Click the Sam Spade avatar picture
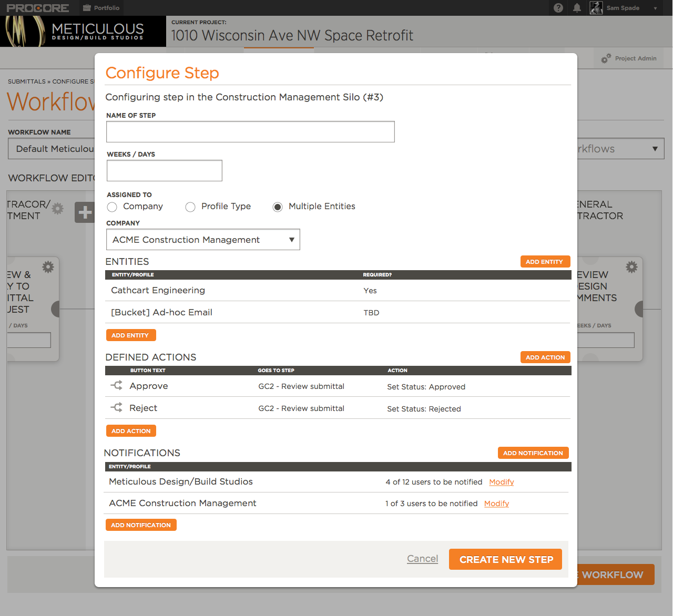Image resolution: width=673 pixels, height=616 pixels. [596, 8]
